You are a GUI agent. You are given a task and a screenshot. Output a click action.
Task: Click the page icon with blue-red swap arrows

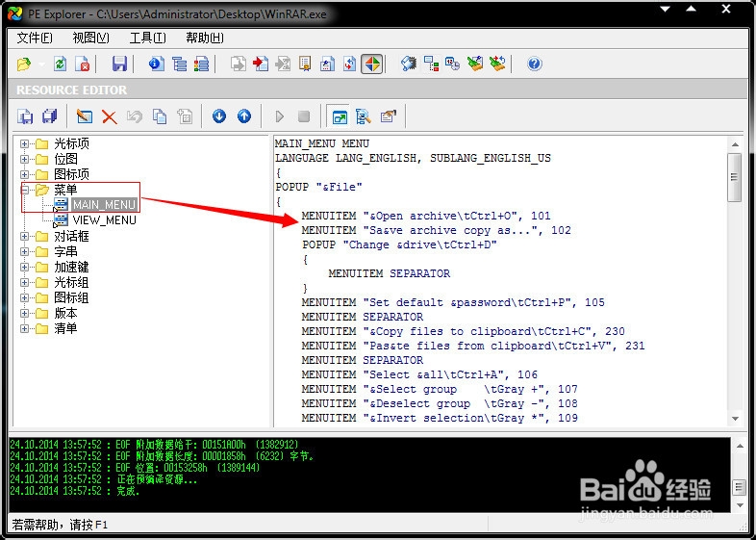[349, 64]
